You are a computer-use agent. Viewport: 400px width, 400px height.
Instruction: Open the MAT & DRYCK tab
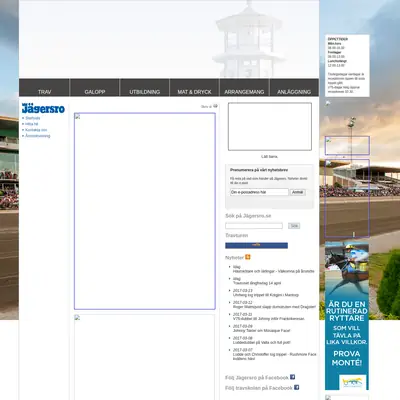pos(194,88)
